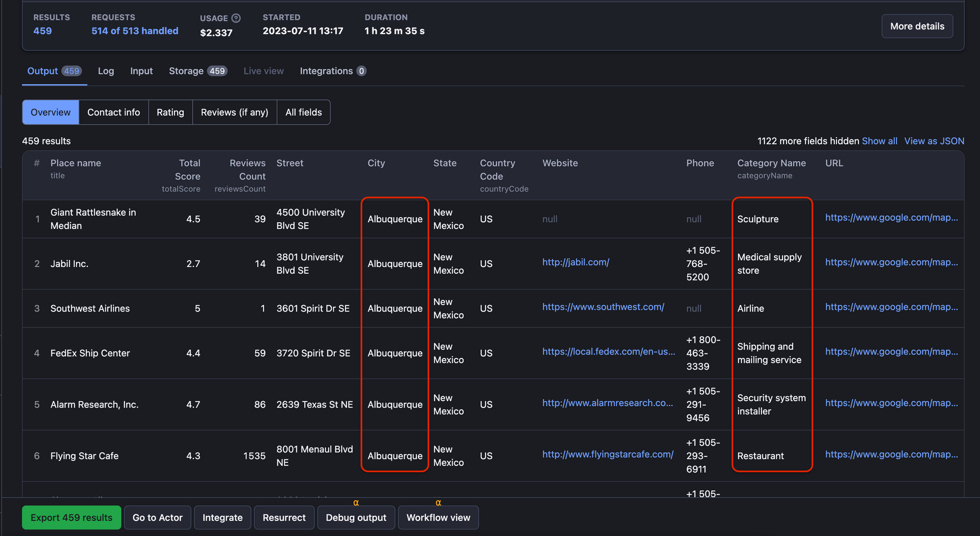Click the Jabil Inc. place name
The height and width of the screenshot is (536, 980).
[70, 264]
